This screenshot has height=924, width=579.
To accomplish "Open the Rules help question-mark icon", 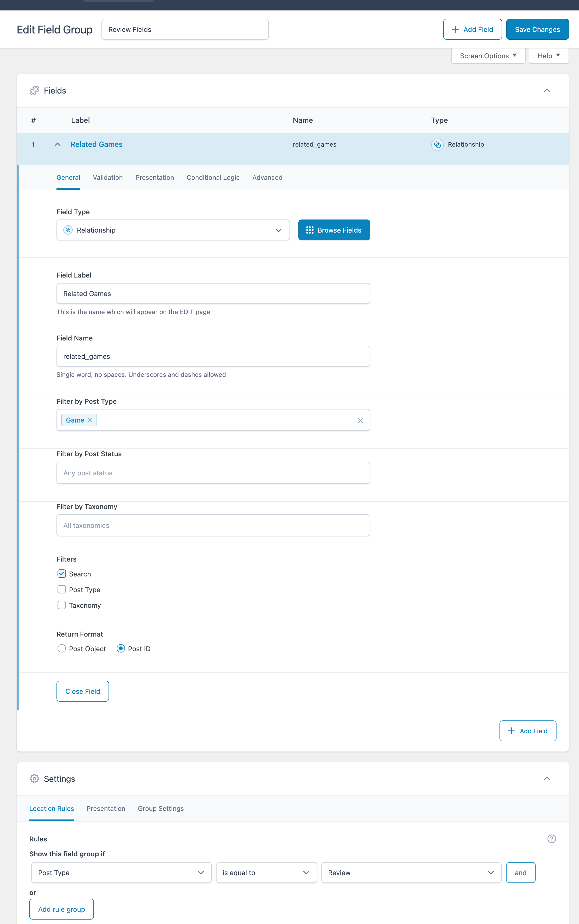I will [x=552, y=839].
